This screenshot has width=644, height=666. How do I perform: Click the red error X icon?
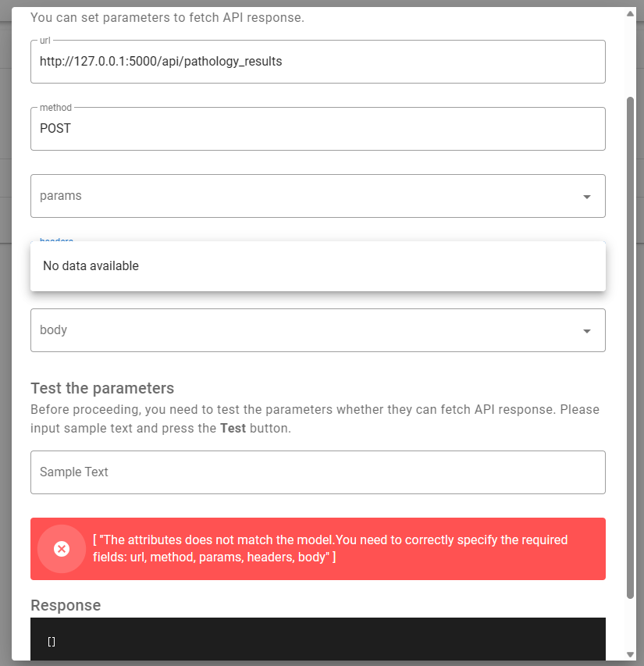pyautogui.click(x=62, y=549)
